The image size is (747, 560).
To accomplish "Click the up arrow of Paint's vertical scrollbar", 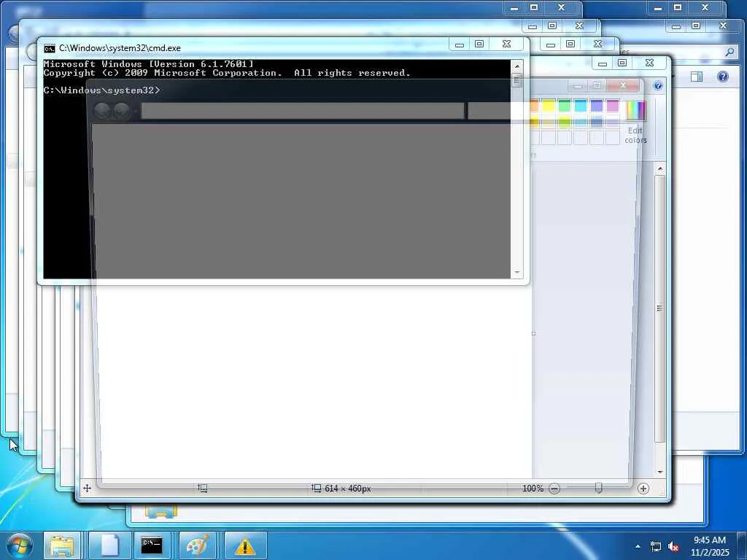I will (659, 169).
